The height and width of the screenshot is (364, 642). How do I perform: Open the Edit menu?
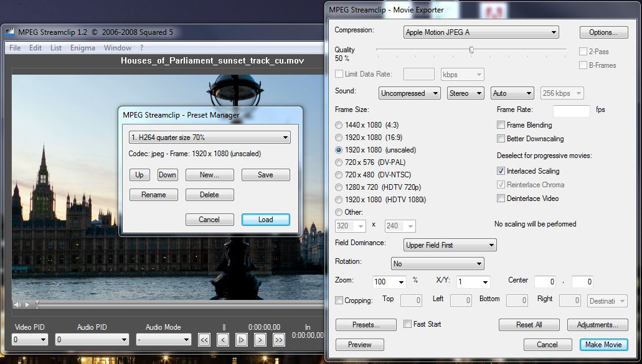click(x=35, y=48)
